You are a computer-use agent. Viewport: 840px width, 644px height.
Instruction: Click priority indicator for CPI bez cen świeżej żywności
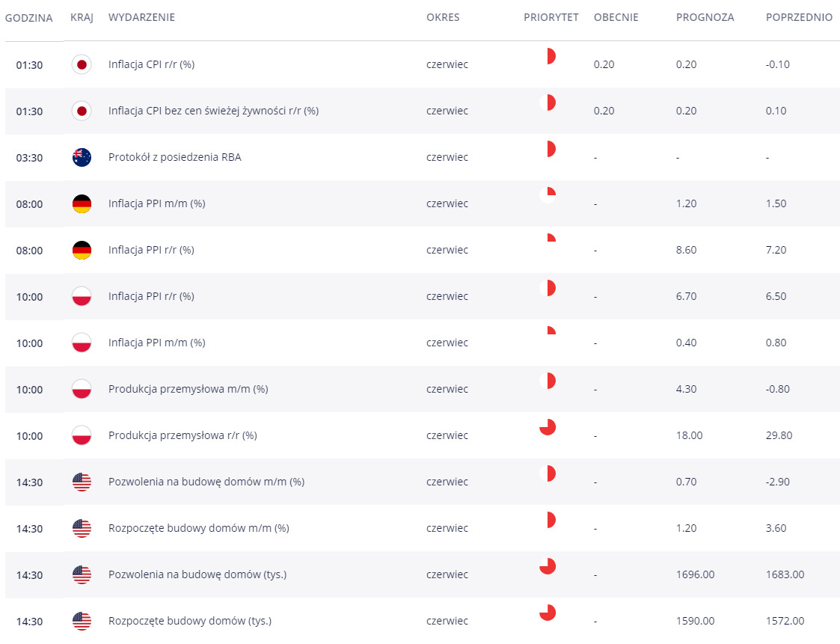point(548,102)
